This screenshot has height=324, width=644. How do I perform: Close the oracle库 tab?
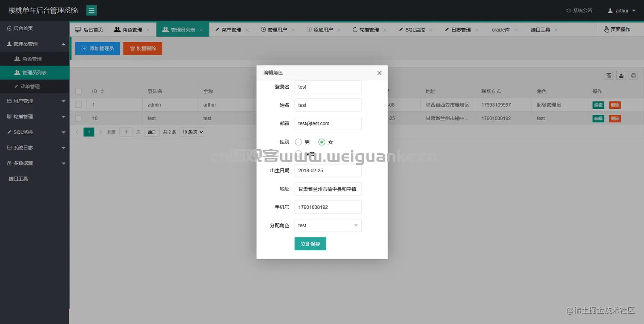click(x=515, y=30)
